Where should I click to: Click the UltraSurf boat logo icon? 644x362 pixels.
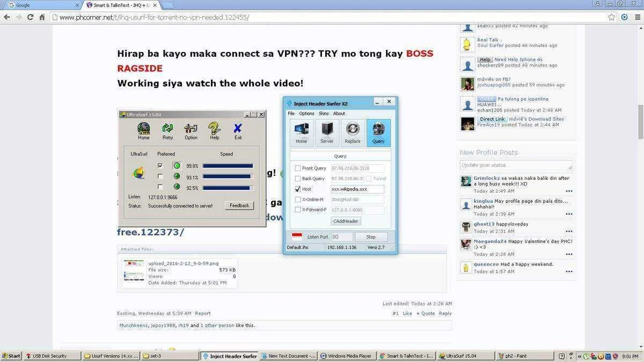coord(138,173)
